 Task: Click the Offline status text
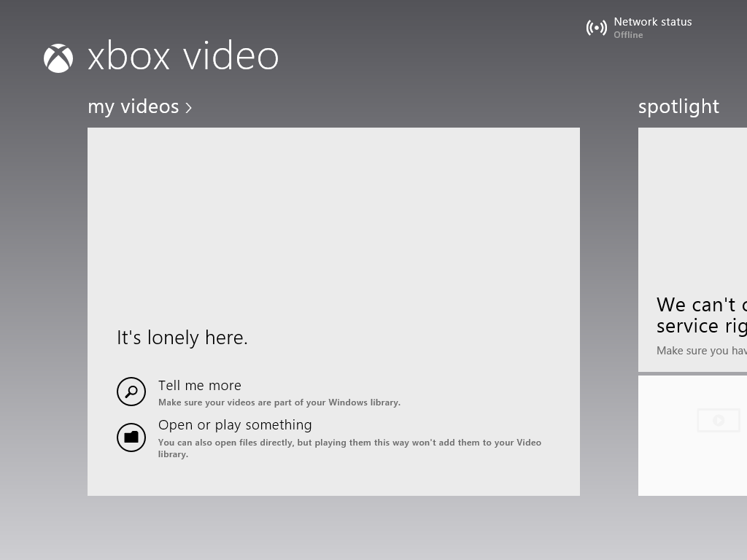point(628,35)
